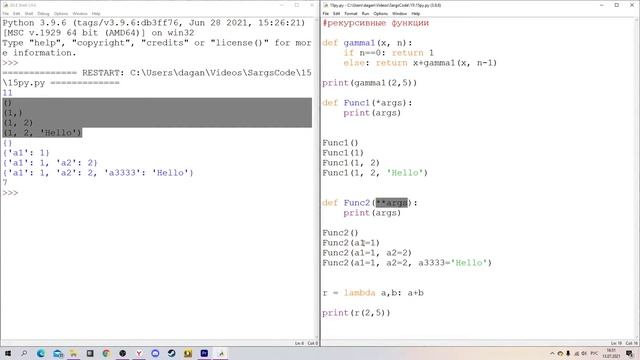Click the Windows Start button
The image size is (640, 360).
[x=7, y=353]
